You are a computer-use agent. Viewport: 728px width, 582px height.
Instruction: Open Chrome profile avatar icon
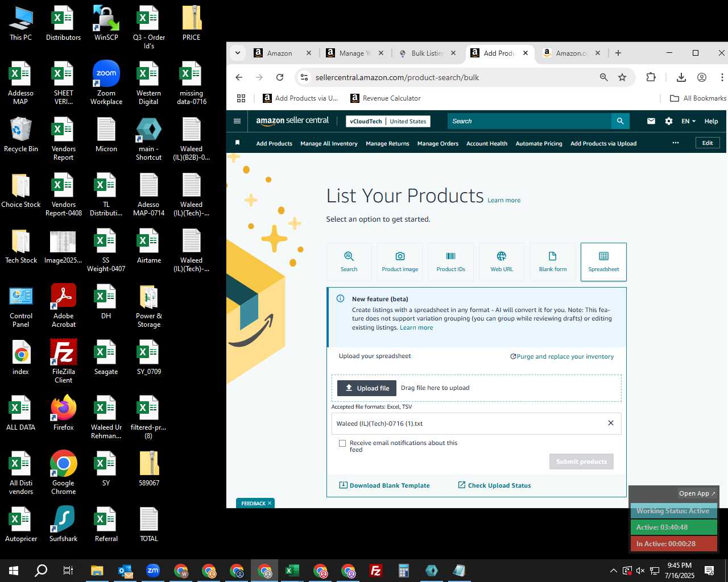point(702,77)
